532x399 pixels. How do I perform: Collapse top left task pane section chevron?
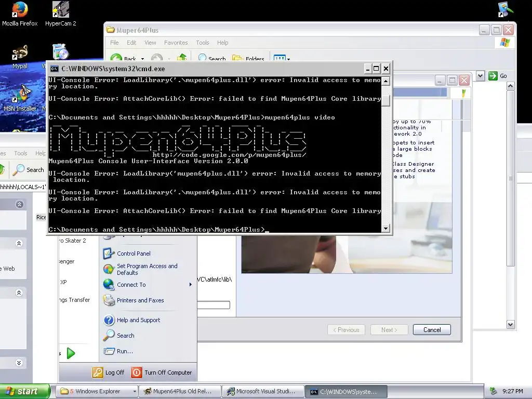pyautogui.click(x=19, y=204)
